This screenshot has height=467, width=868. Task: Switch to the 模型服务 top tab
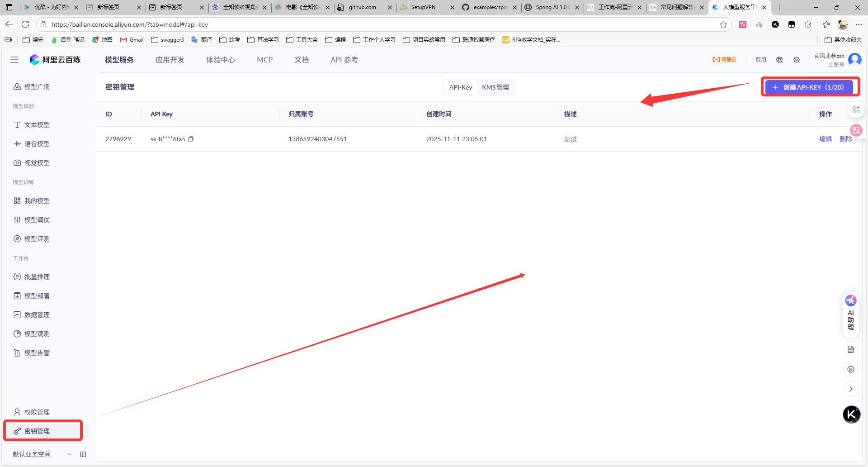119,60
